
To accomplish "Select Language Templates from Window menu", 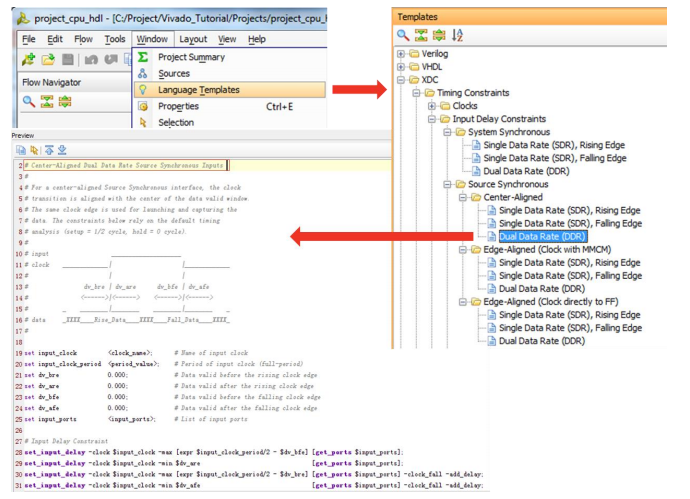I will (198, 90).
